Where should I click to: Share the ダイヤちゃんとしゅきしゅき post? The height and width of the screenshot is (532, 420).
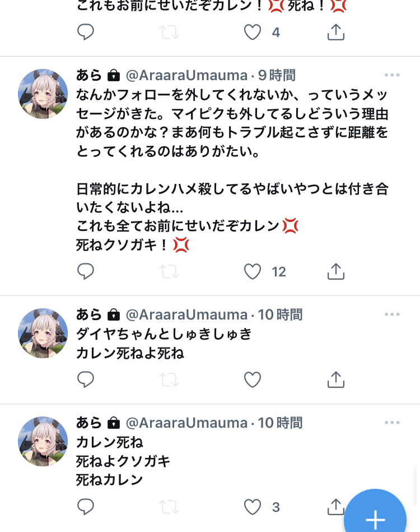(335, 380)
